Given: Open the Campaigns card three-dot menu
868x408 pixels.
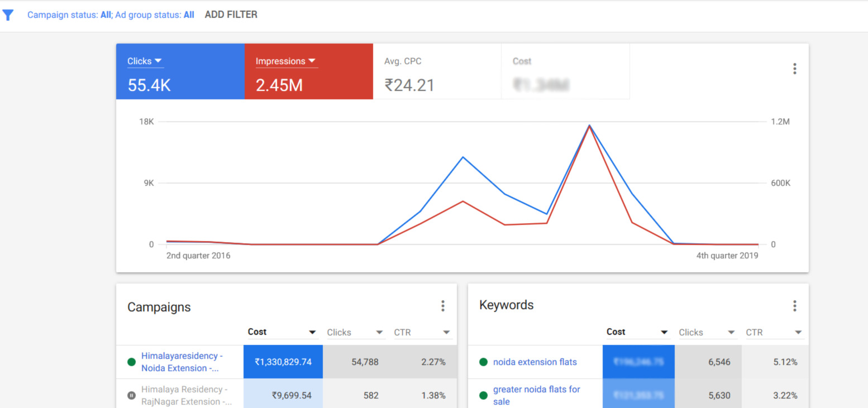Looking at the screenshot, I should tap(442, 306).
